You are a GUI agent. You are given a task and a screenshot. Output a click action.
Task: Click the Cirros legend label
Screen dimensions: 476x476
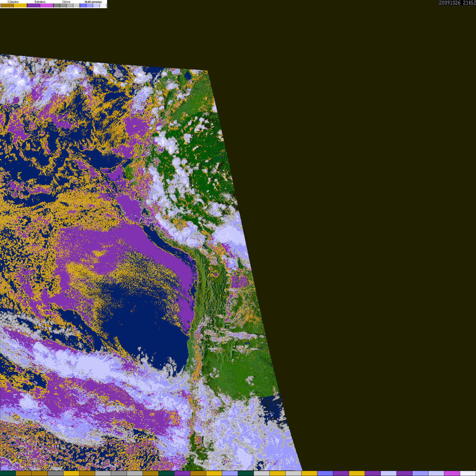[x=66, y=2]
